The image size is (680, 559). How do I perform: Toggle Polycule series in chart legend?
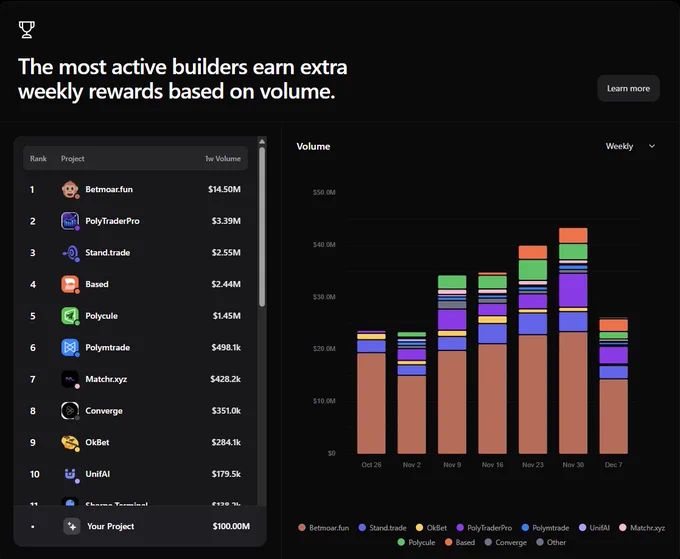click(x=416, y=543)
